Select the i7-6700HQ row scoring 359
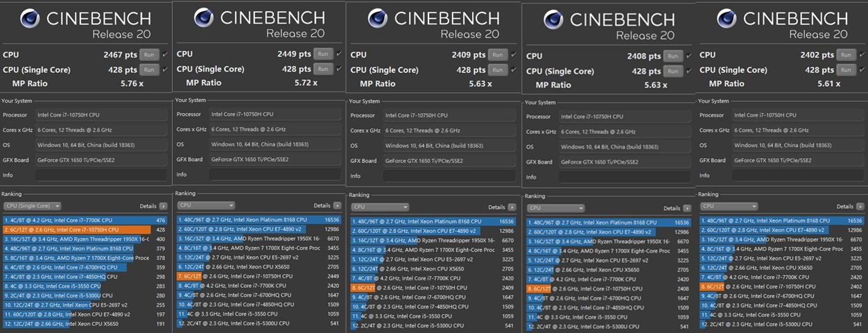This screenshot has width=868, height=333. tap(85, 267)
